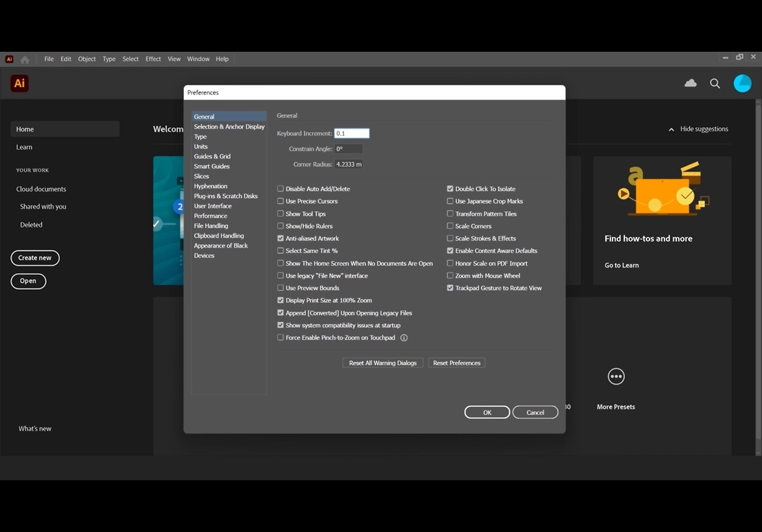Check Scale Corners option
This screenshot has height=532, width=762.
pos(450,226)
